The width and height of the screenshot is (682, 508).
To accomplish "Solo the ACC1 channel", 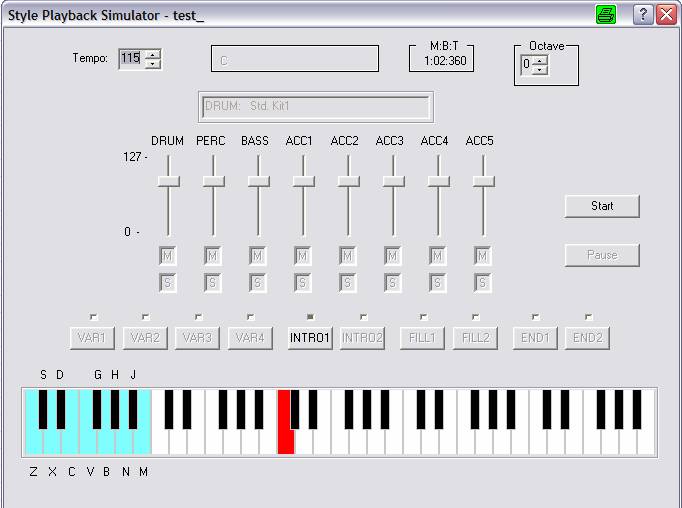I will point(303,283).
